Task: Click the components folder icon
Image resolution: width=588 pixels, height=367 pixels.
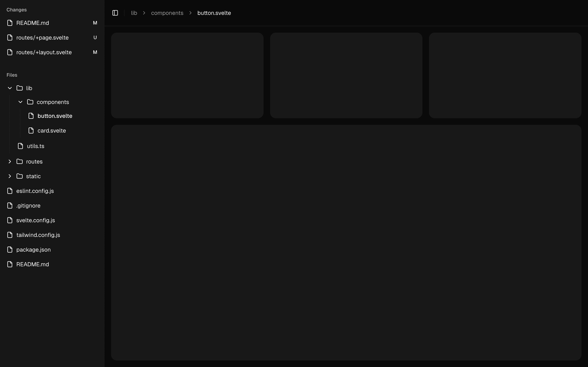Action: [30, 102]
